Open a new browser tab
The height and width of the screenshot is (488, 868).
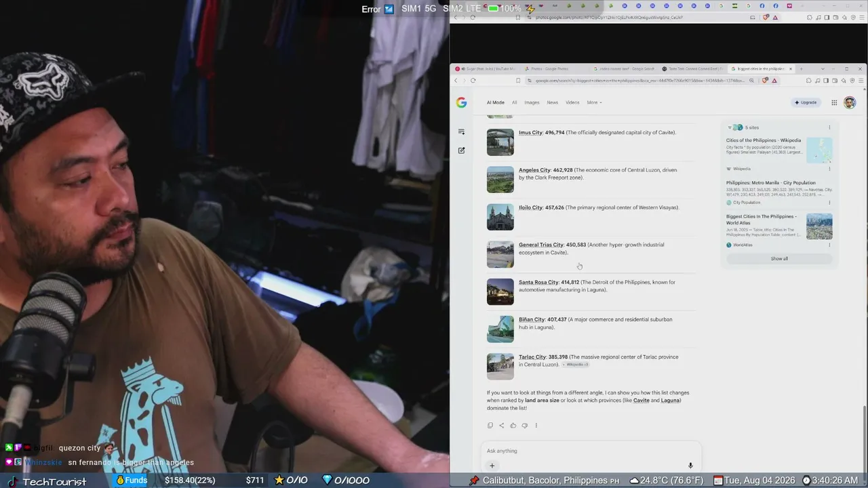(x=801, y=68)
